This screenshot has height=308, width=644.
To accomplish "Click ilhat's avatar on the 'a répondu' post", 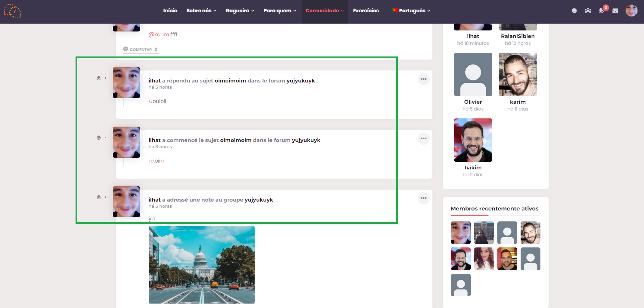I will point(126,82).
